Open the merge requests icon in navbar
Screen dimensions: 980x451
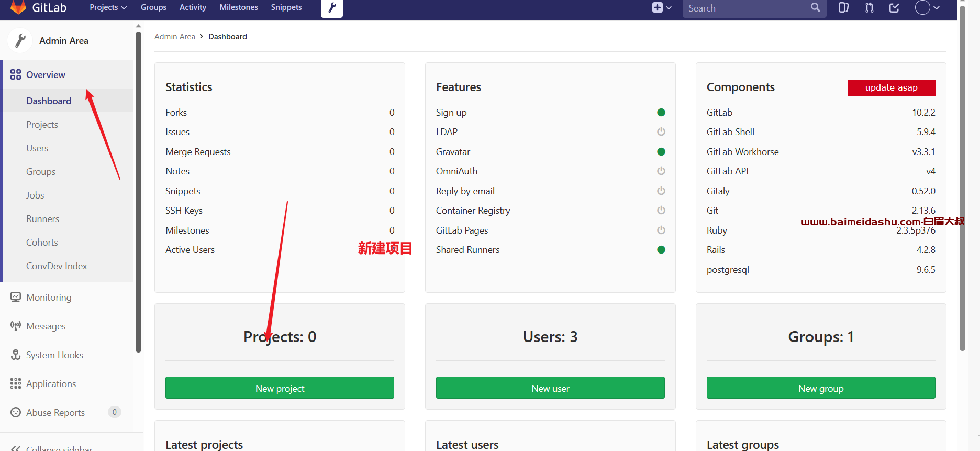click(869, 7)
